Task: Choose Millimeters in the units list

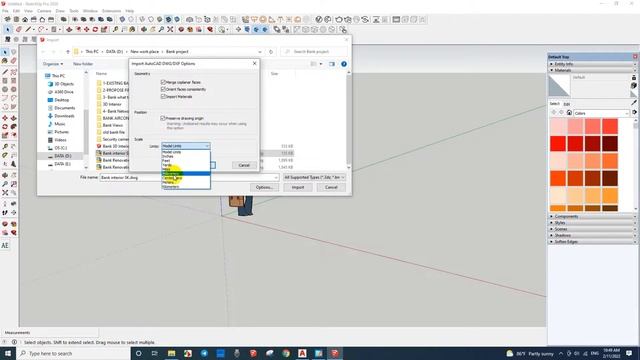Action: 186,173
